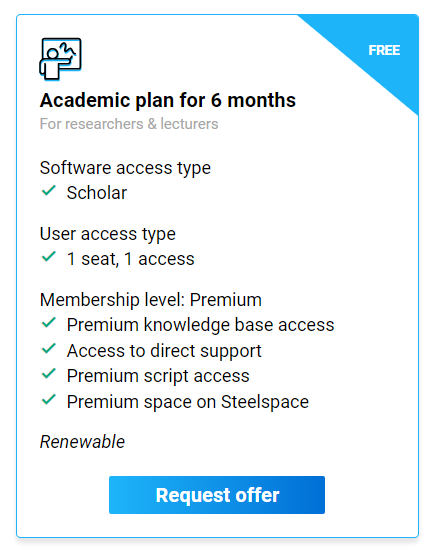Click the Request offer button
The height and width of the screenshot is (557, 432).
tap(217, 495)
